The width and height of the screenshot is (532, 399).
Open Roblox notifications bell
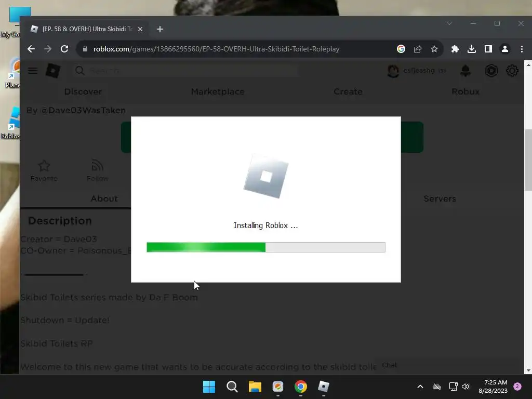[465, 71]
